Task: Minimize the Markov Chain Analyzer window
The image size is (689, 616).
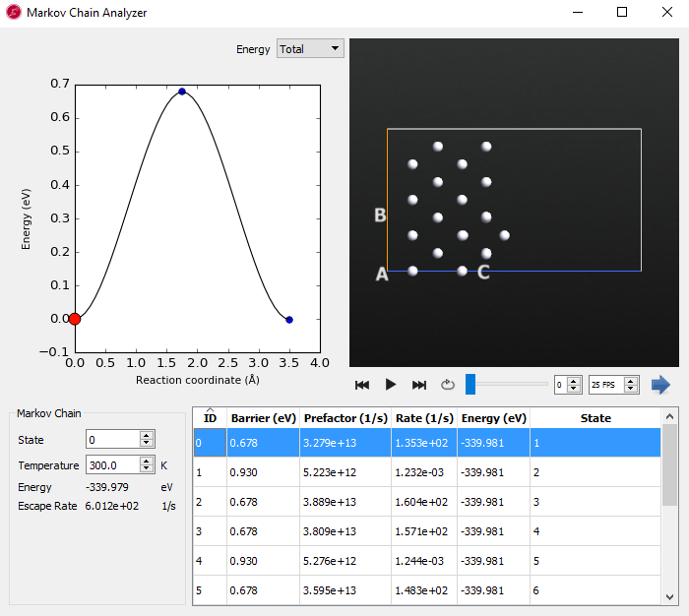Action: pyautogui.click(x=578, y=13)
